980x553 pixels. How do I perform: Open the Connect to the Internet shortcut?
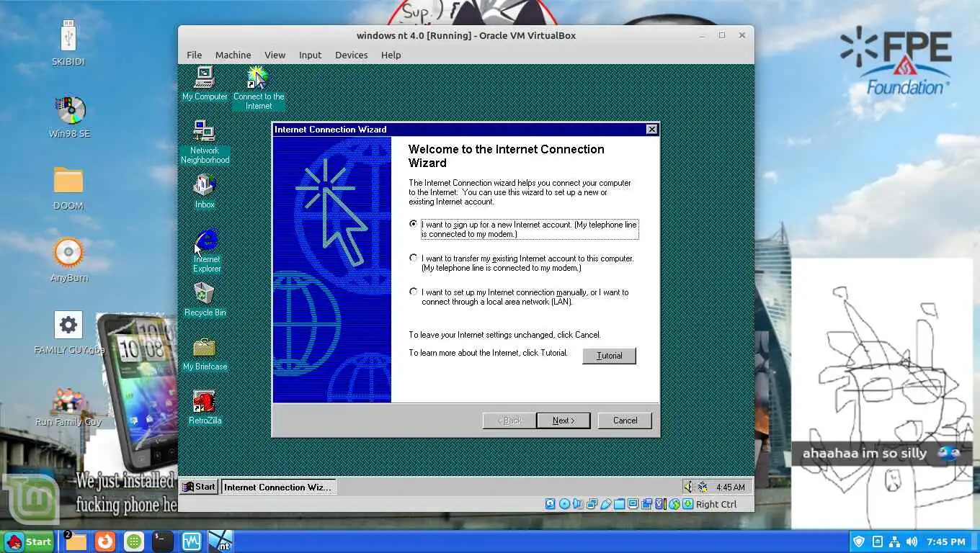pyautogui.click(x=258, y=88)
